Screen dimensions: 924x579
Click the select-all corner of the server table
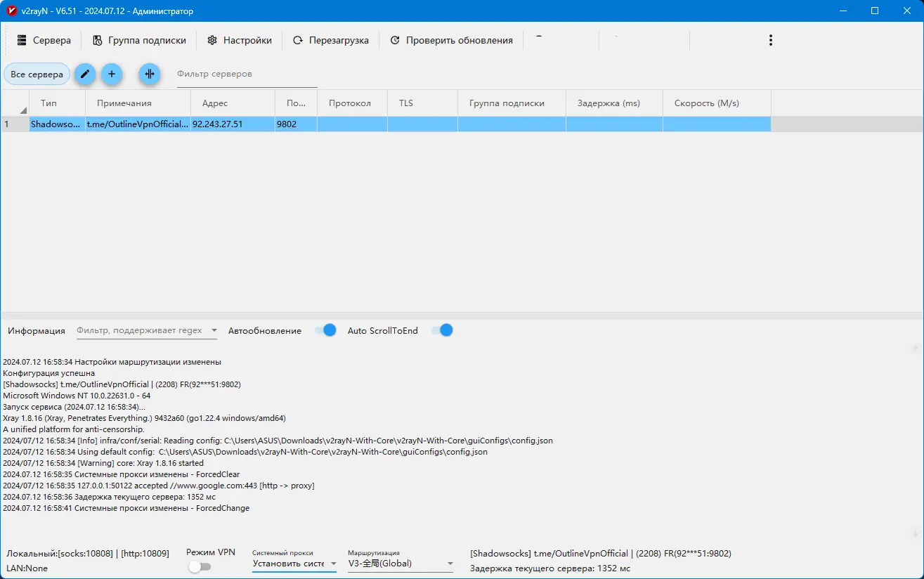click(15, 103)
